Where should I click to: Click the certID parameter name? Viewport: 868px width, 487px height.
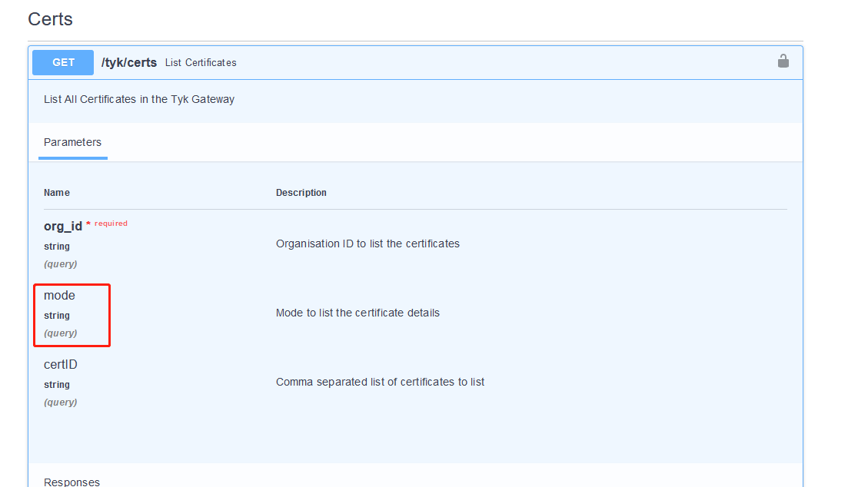pos(60,364)
